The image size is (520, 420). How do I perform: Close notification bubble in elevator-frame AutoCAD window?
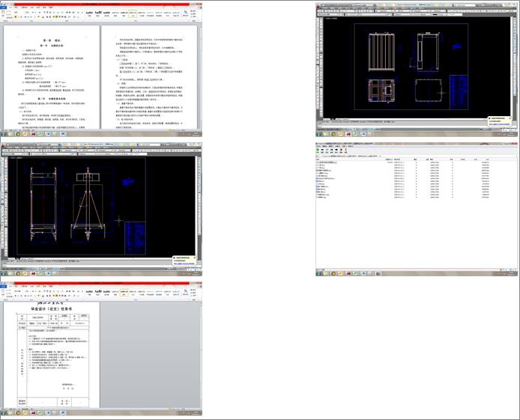click(194, 258)
